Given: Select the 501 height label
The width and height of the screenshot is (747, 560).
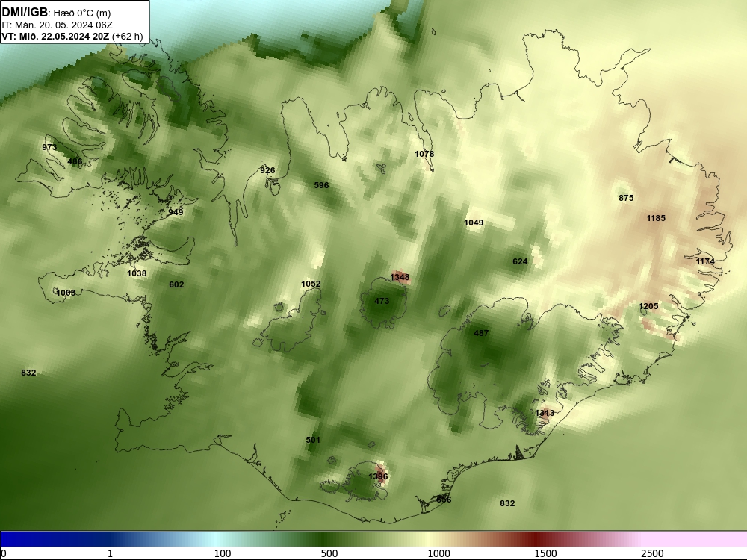Looking at the screenshot, I should tap(313, 440).
